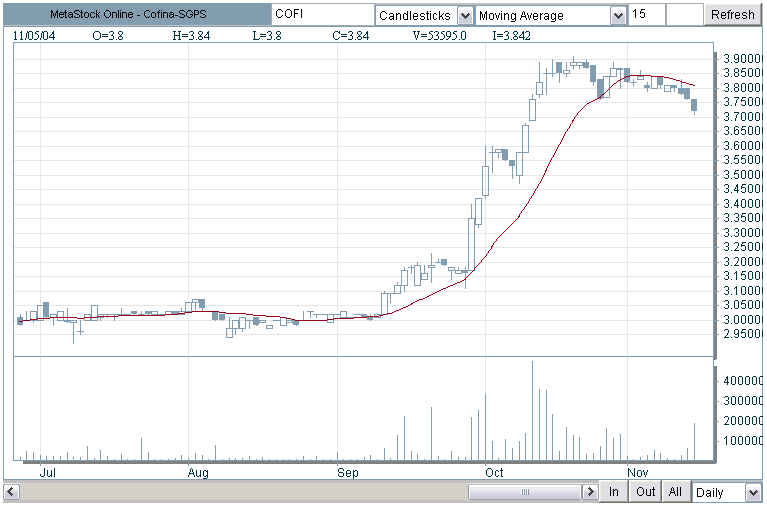Image resolution: width=767 pixels, height=507 pixels.
Task: Click the V=53595.0 volume value
Action: pyautogui.click(x=439, y=36)
